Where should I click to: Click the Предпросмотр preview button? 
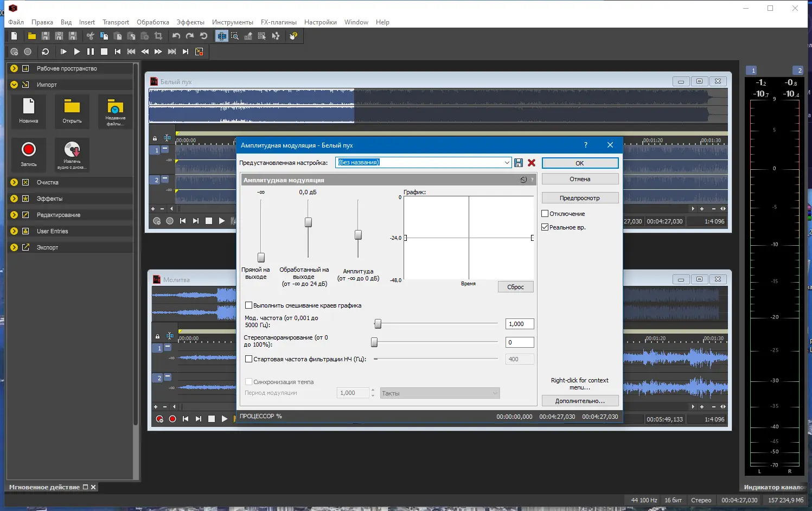580,198
